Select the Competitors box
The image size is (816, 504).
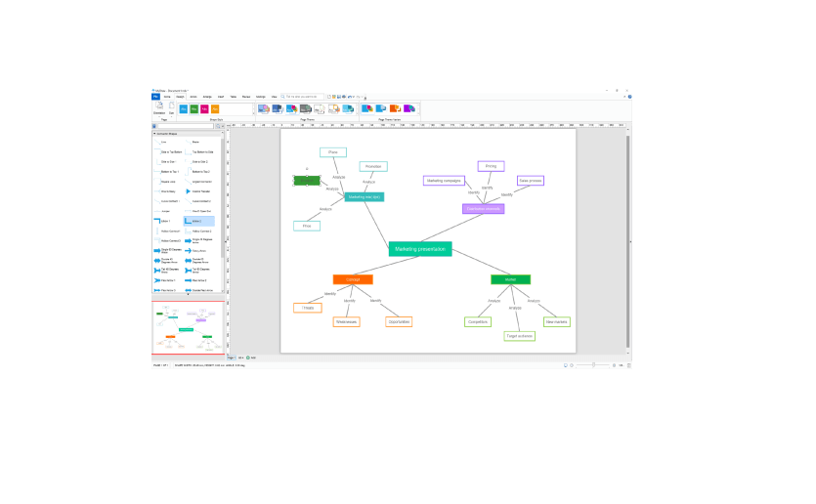[478, 322]
